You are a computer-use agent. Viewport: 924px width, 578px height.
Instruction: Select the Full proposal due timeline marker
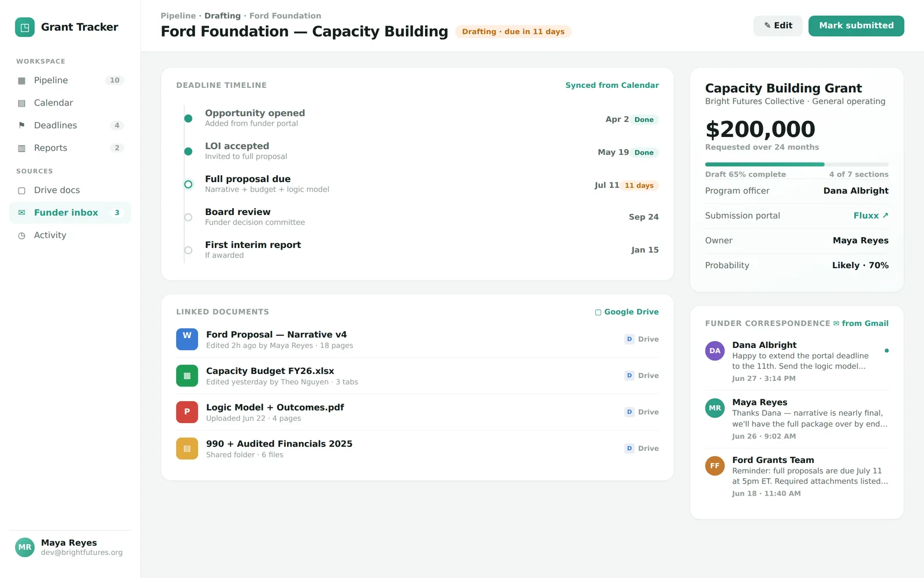click(188, 184)
